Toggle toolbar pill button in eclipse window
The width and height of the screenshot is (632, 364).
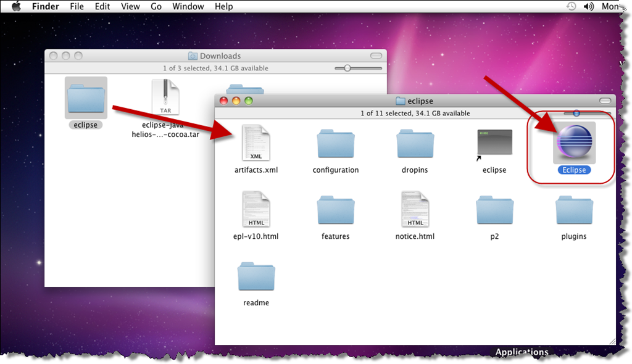click(x=605, y=101)
